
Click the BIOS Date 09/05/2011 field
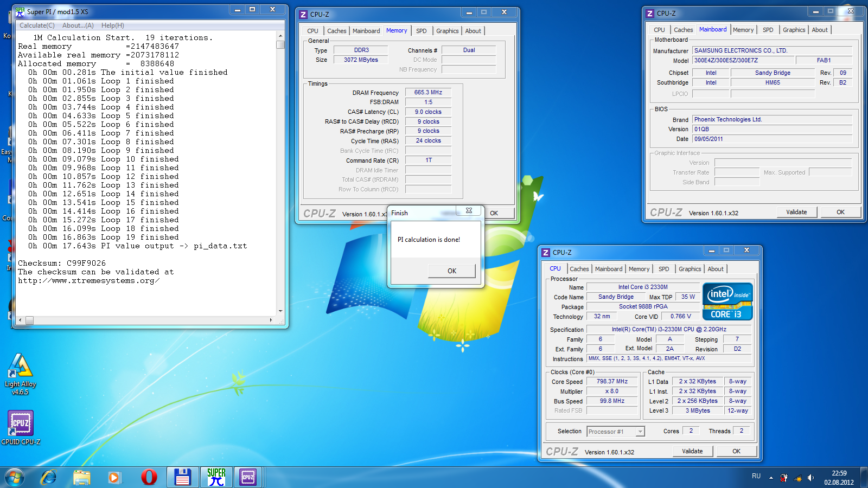point(772,139)
